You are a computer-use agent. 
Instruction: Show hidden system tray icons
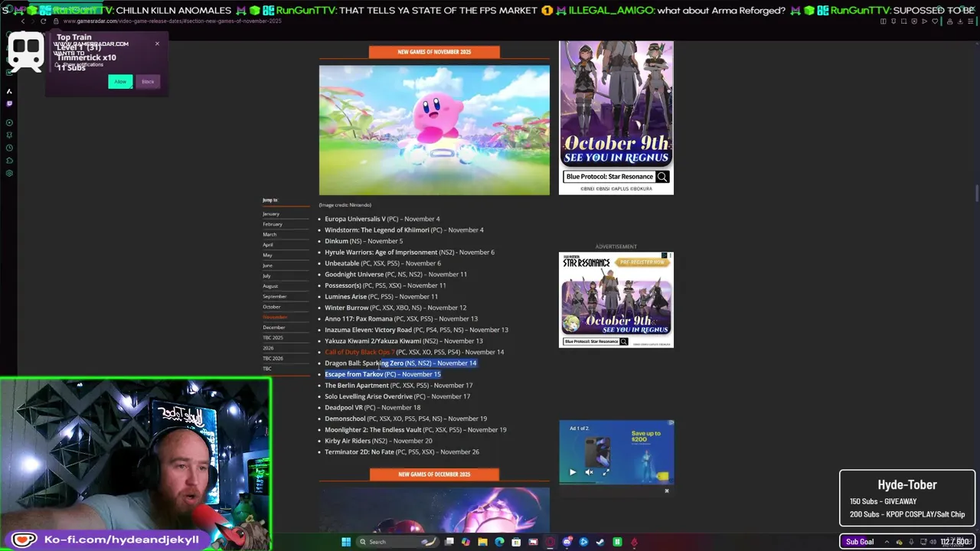(x=887, y=542)
